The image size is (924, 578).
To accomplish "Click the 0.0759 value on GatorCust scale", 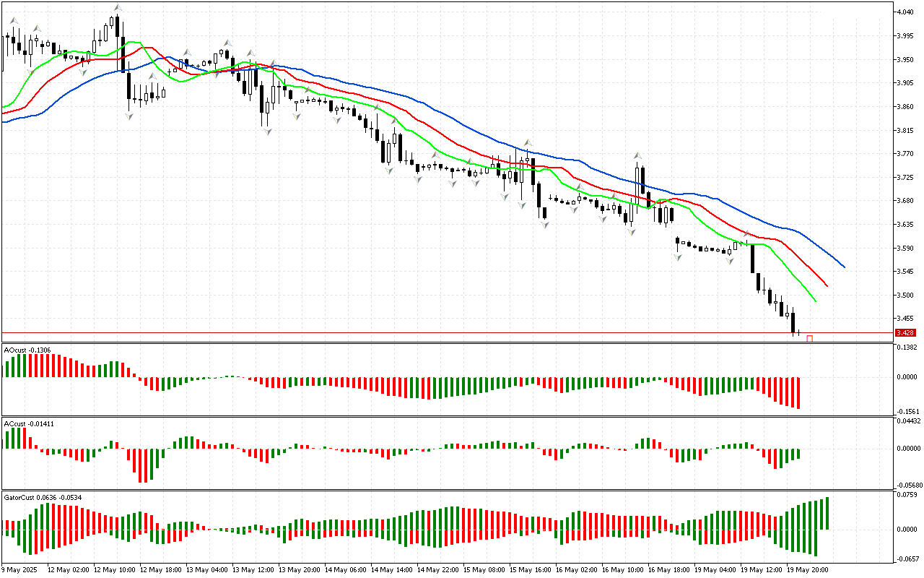I will [x=906, y=495].
